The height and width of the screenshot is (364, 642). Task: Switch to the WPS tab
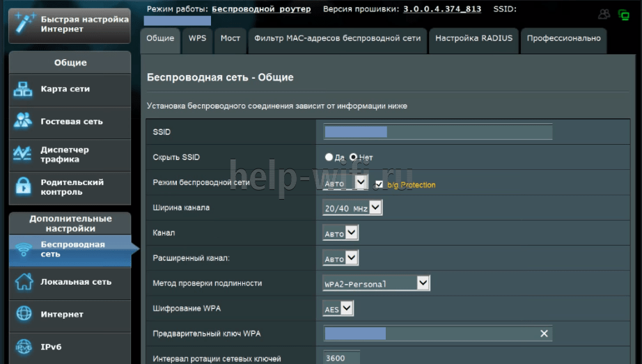tap(197, 39)
